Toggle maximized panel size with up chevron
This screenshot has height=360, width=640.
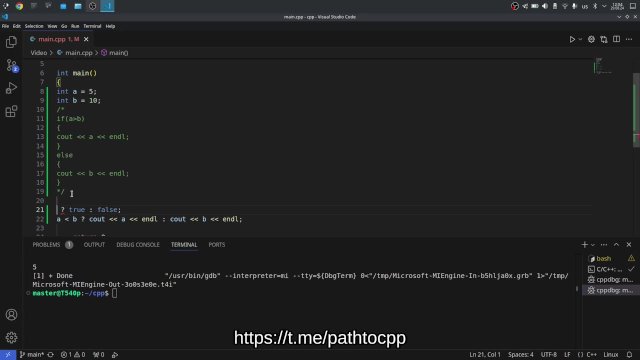tap(616, 244)
